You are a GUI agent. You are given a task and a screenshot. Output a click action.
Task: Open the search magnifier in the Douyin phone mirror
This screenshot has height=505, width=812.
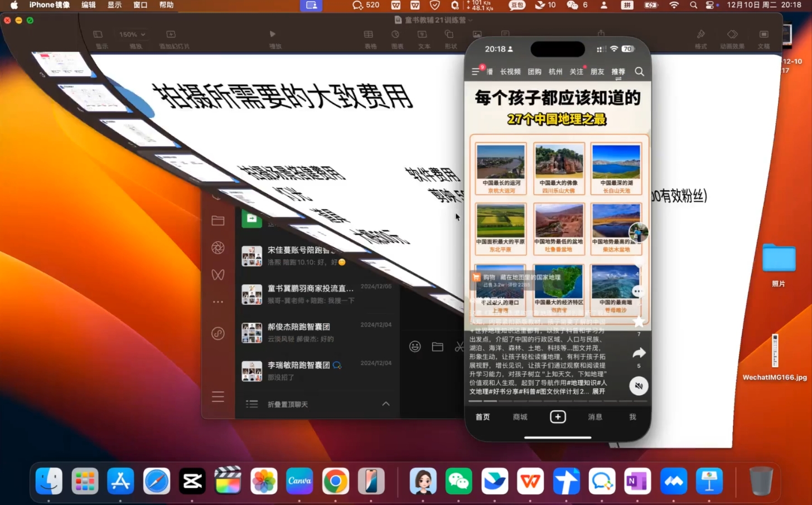click(x=639, y=71)
